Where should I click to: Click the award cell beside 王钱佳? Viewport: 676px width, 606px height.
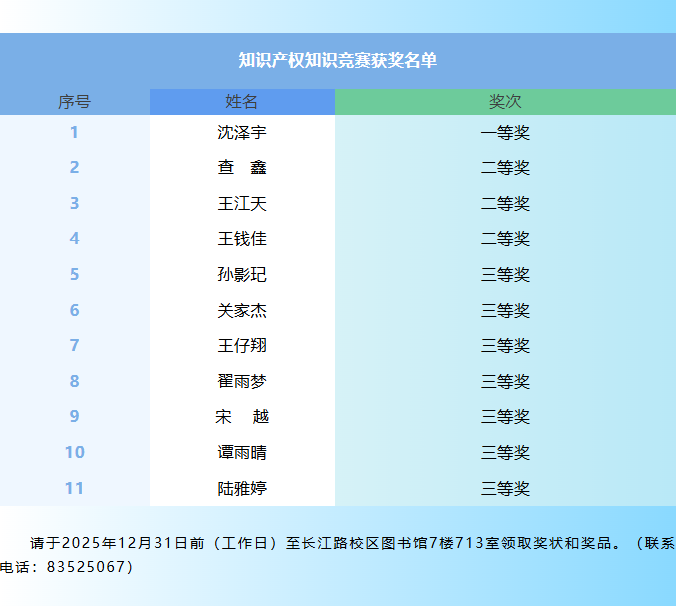(505, 239)
